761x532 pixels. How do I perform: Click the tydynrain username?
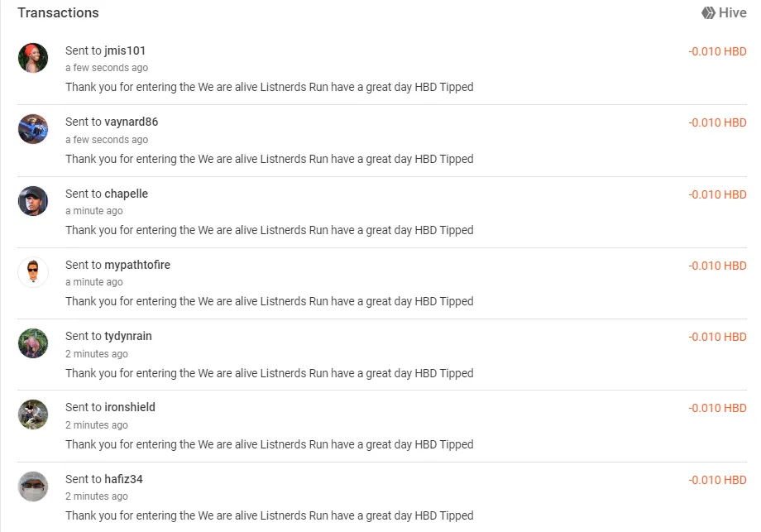point(128,337)
